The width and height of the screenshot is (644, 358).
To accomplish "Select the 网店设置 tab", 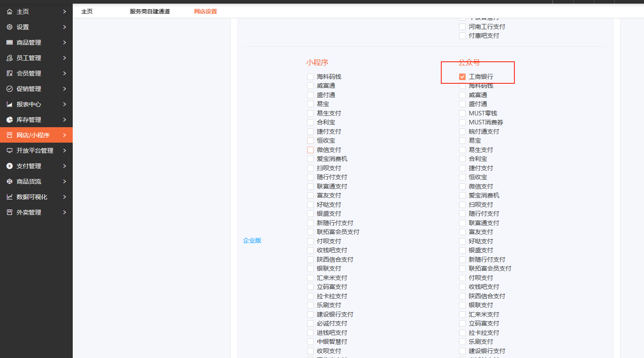I will tap(206, 11).
